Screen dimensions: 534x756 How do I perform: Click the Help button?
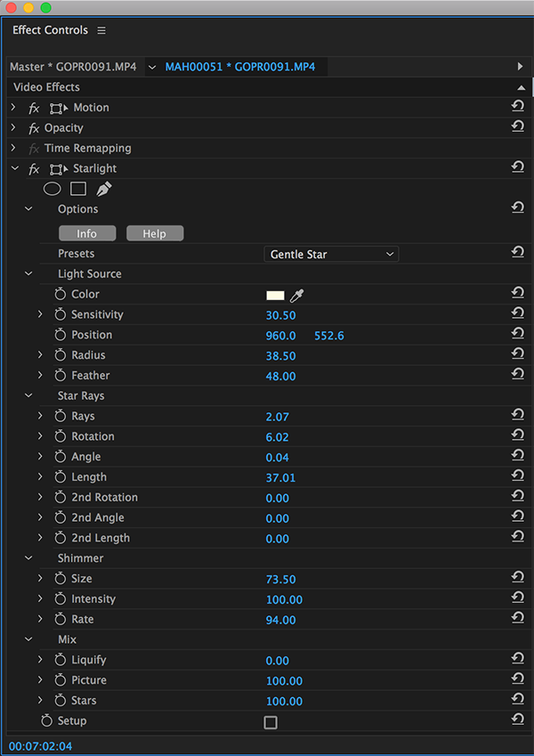155,233
